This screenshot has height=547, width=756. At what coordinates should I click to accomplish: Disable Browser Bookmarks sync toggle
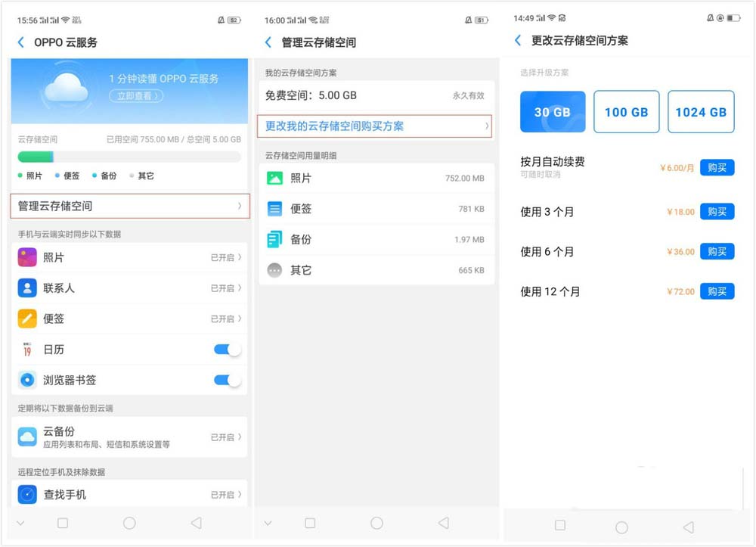click(x=227, y=380)
